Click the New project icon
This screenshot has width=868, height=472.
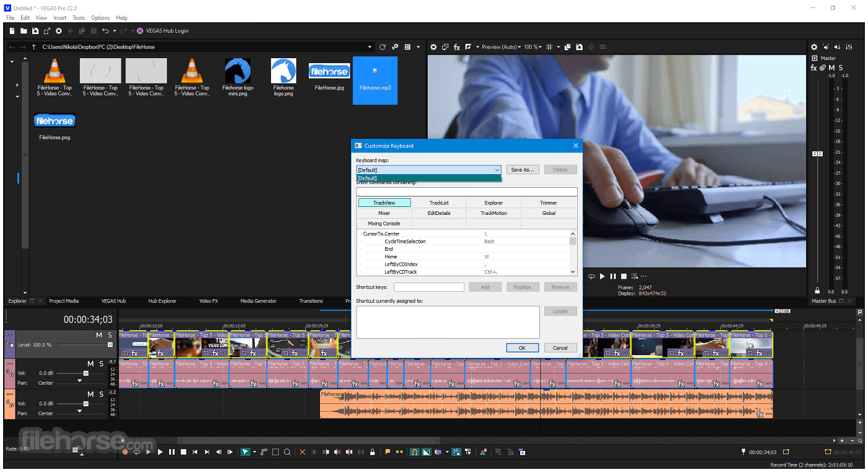point(12,31)
